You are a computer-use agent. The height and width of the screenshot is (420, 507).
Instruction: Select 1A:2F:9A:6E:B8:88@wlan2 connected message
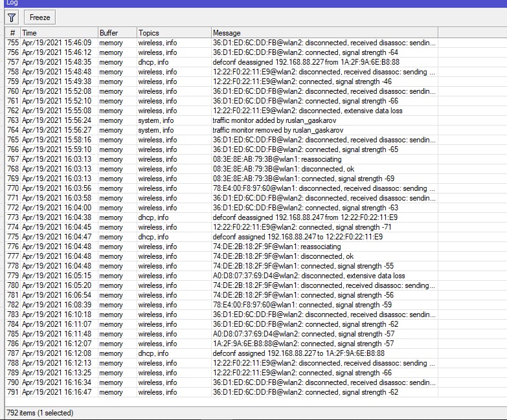coord(303,344)
